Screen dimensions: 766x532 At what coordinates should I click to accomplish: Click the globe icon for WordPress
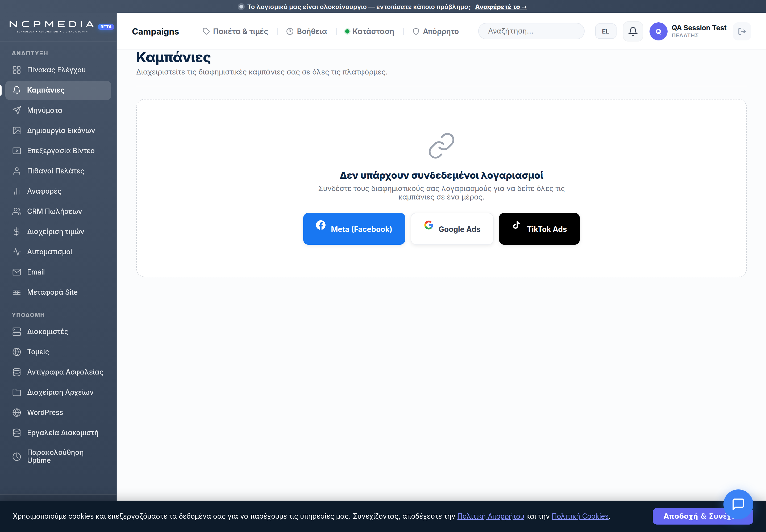tap(17, 413)
